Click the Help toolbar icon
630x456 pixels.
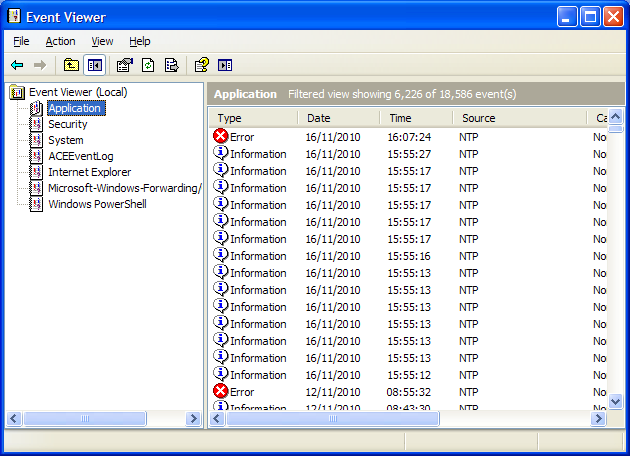tap(202, 65)
